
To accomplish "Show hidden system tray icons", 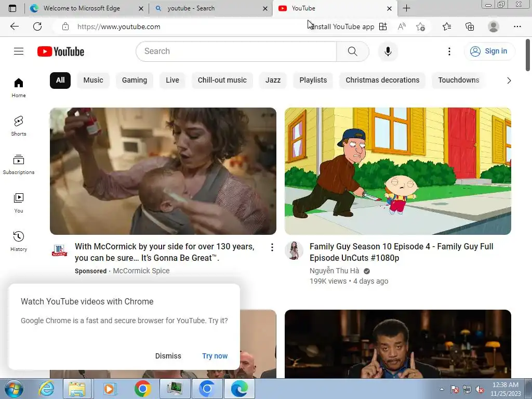I will click(442, 389).
